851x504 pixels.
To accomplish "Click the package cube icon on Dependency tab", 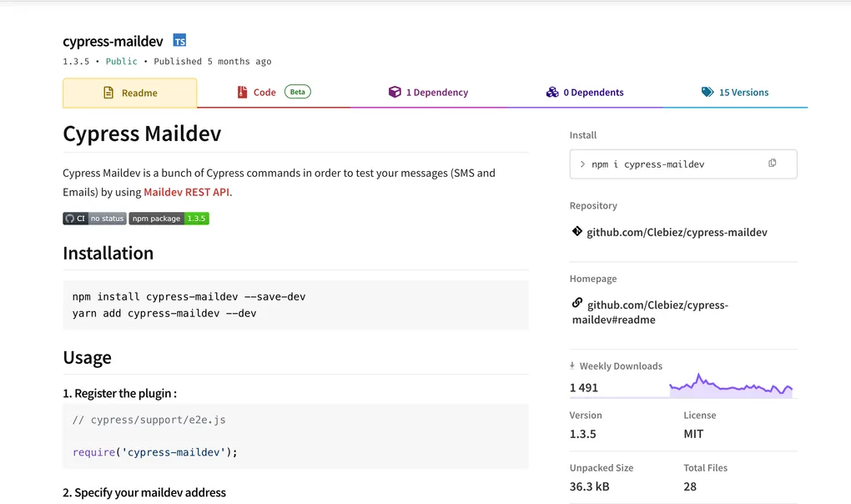I will point(394,92).
